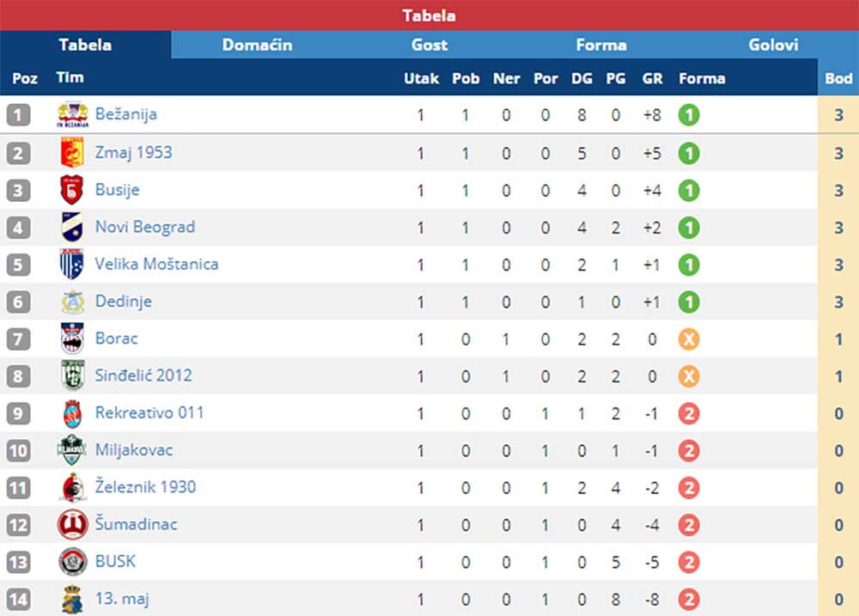The image size is (859, 616).
Task: Open the Busije red shield crest
Action: tap(72, 190)
